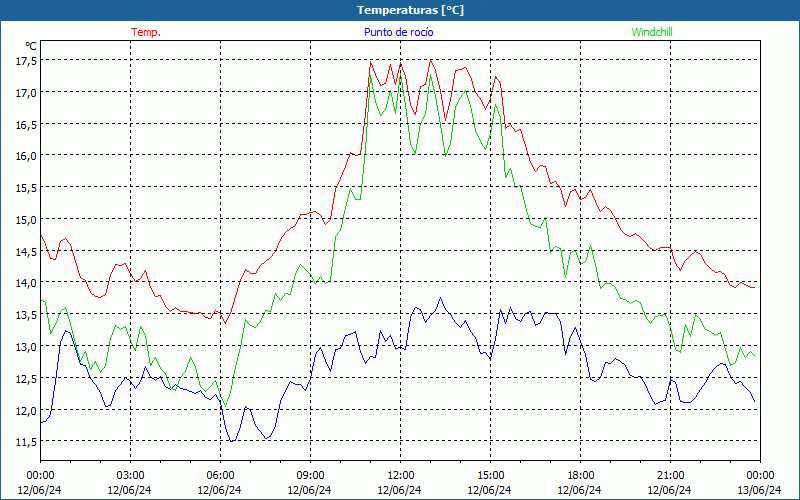Click the 17,5 y-axis value
This screenshot has height=500, width=800.
[26, 61]
